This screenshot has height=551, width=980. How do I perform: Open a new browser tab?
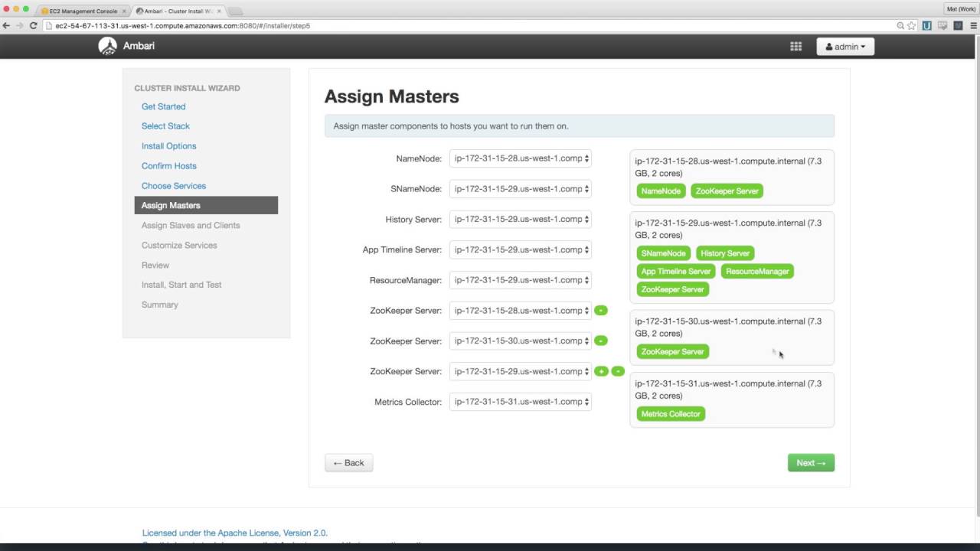[235, 11]
